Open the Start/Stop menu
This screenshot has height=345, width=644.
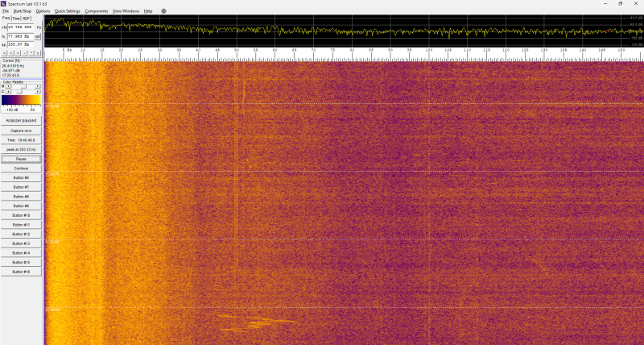pos(23,11)
